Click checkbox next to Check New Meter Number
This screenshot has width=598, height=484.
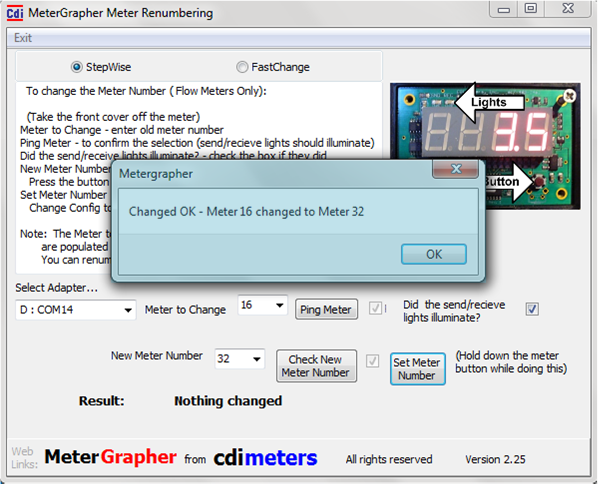372,361
